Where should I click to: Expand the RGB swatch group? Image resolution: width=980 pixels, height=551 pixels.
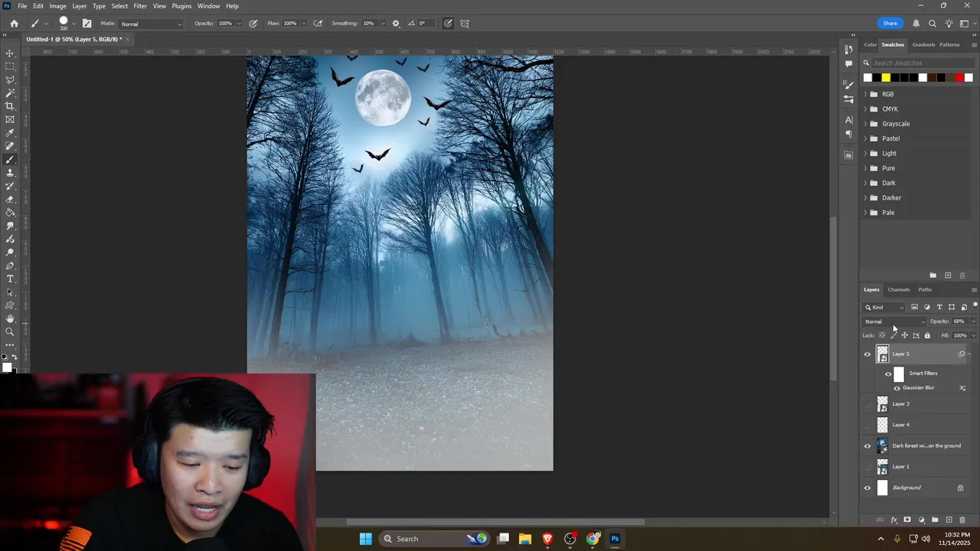click(866, 94)
